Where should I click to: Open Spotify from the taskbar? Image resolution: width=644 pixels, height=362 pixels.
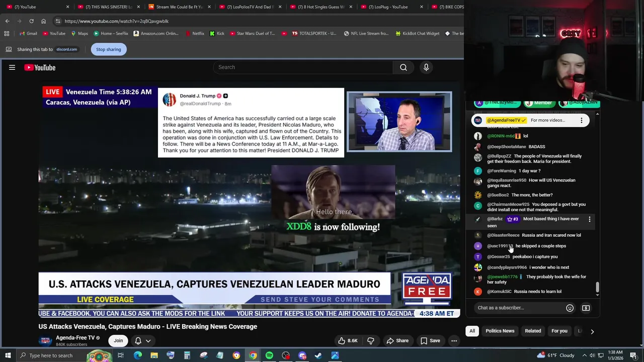tap(269, 355)
